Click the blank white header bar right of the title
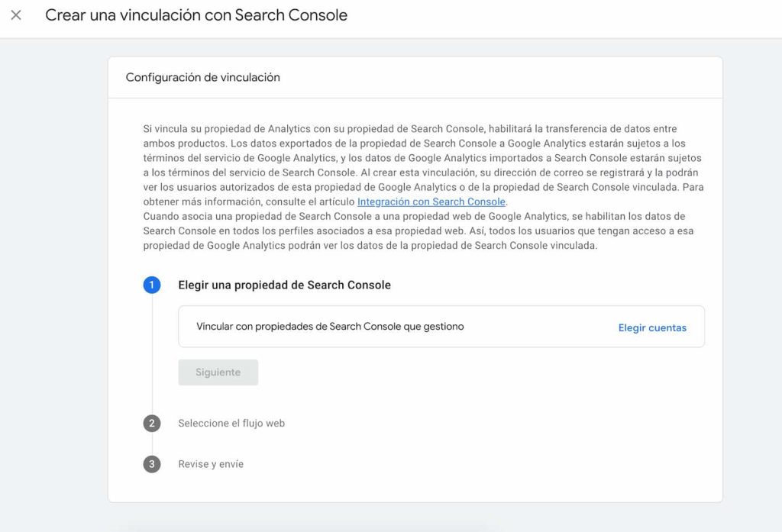Screen dimensions: 782x532 tap(565, 17)
